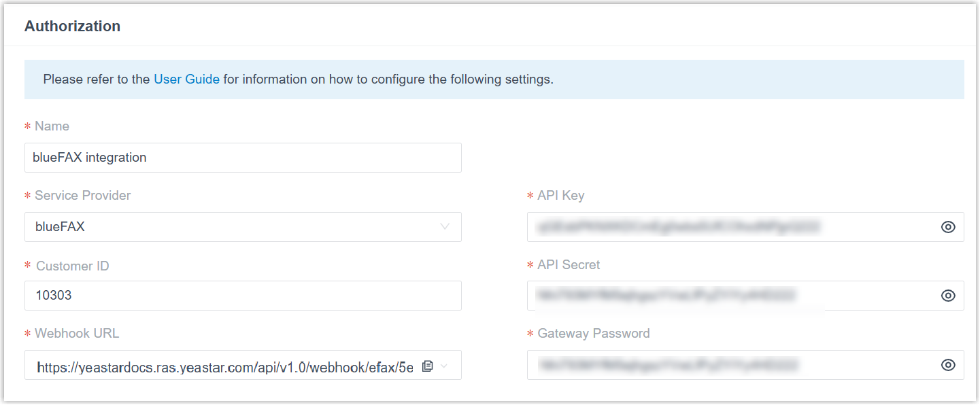
Task: Open the Webhook URL chevron dropdown
Action: pos(445,366)
